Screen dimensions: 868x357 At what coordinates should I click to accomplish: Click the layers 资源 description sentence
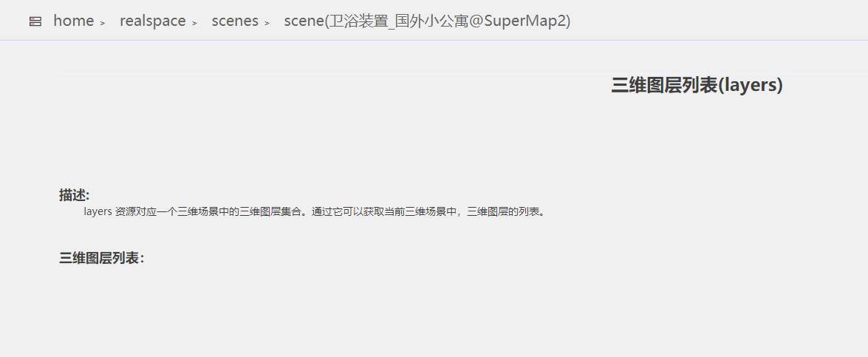pyautogui.click(x=315, y=211)
